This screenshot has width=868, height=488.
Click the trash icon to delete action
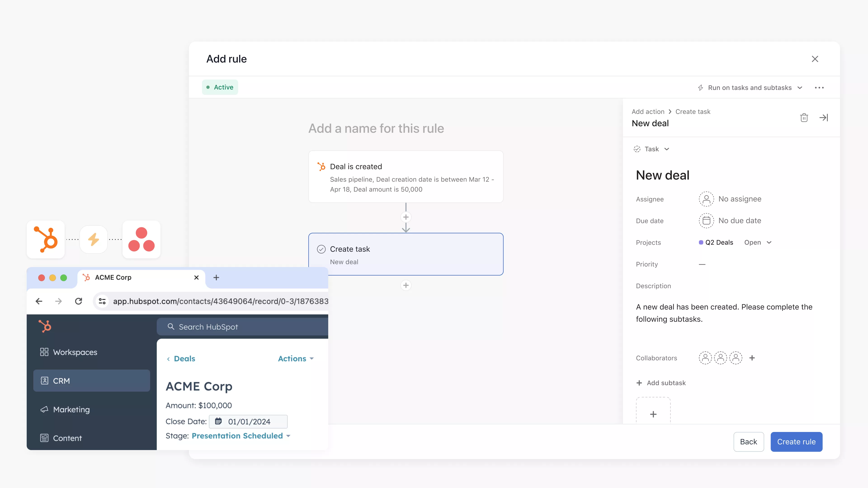(804, 117)
